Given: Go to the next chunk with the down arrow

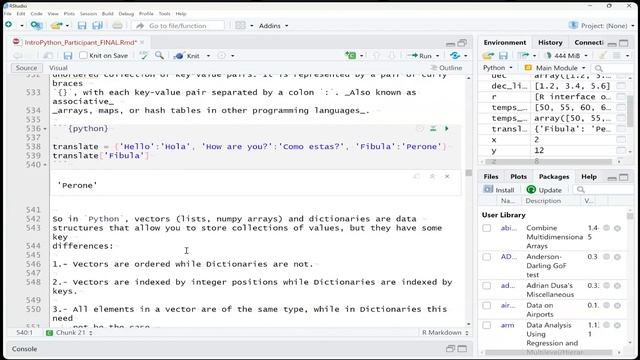Looking at the screenshot, I should pos(391,56).
